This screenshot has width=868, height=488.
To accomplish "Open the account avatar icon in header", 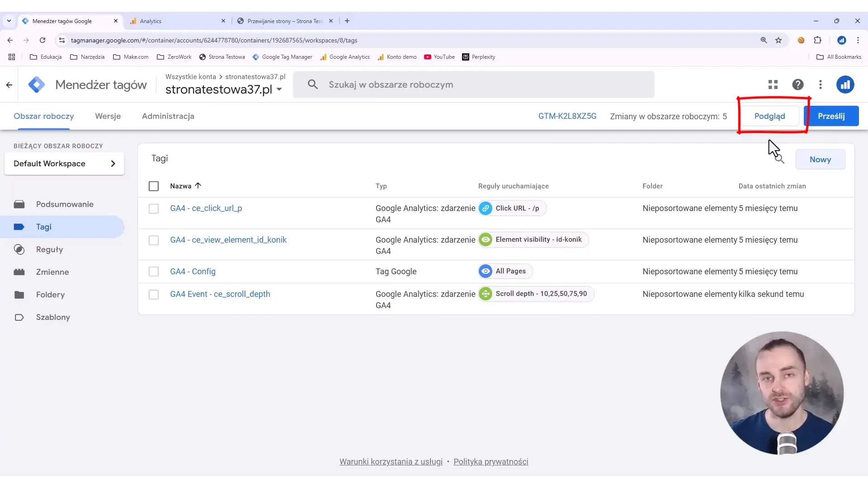I will pyautogui.click(x=845, y=84).
